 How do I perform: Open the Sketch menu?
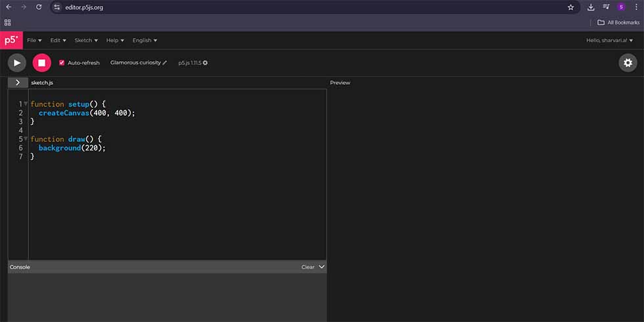86,40
